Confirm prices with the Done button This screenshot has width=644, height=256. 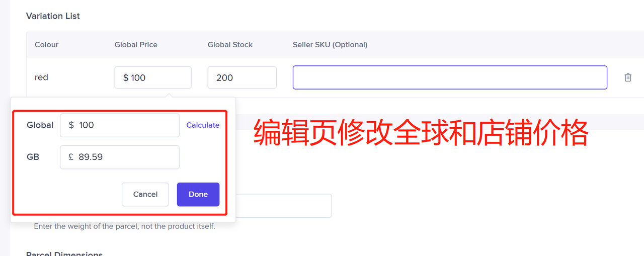point(198,194)
